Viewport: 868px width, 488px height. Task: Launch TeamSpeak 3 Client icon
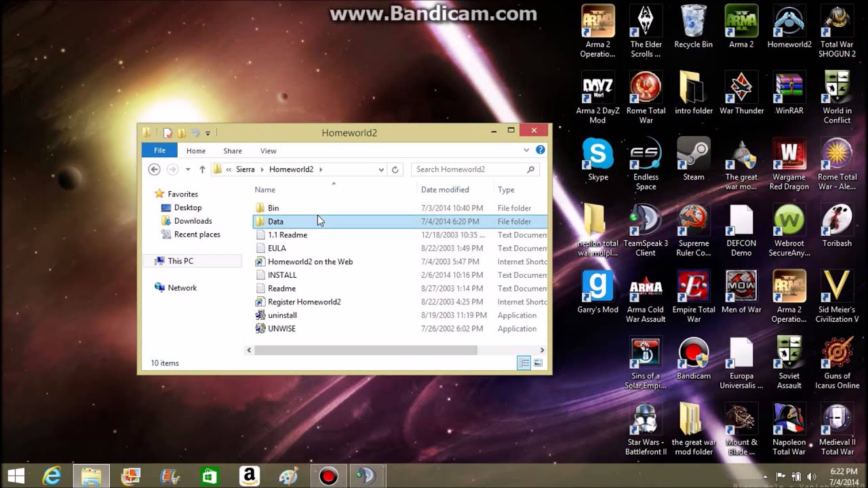[646, 230]
